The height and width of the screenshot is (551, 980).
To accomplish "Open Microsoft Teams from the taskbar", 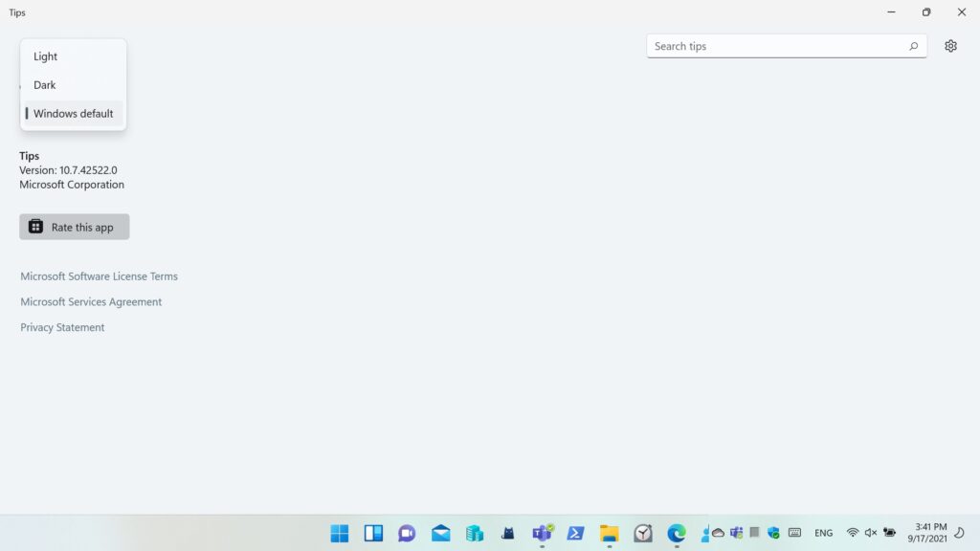I will (542, 533).
